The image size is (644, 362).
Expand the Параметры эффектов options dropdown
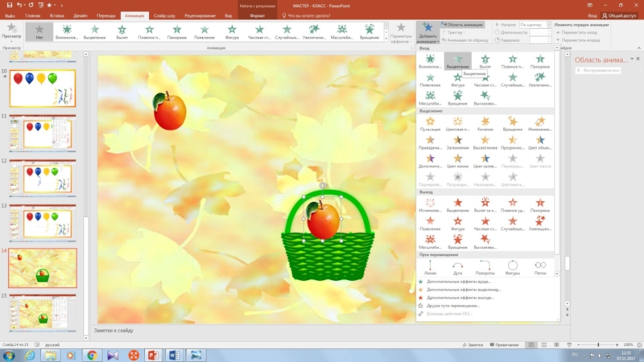click(x=401, y=35)
